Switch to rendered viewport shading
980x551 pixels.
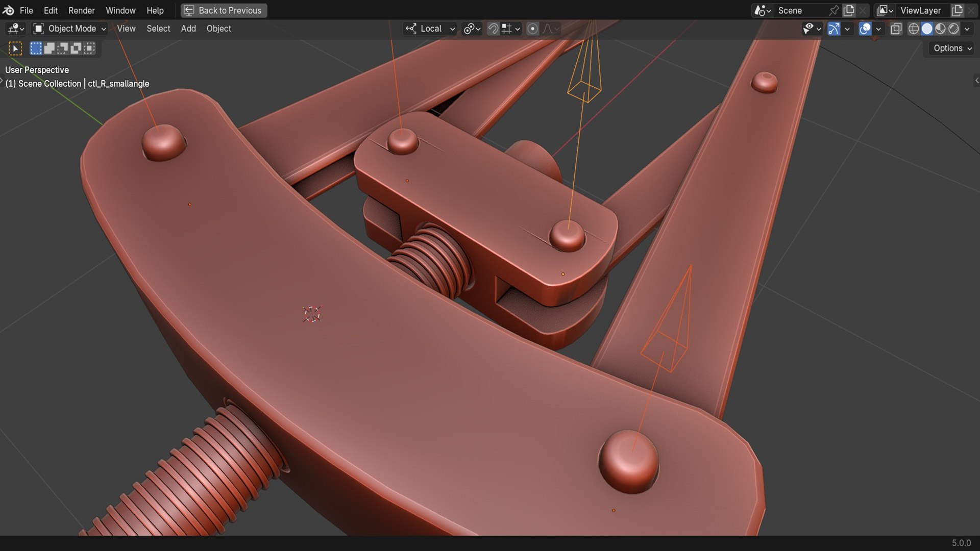(953, 29)
